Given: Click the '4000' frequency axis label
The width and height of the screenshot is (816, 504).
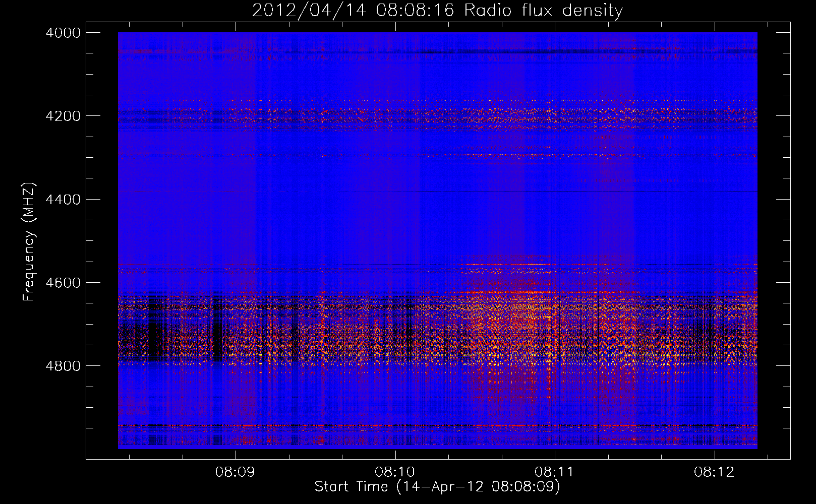Looking at the screenshot, I should (63, 33).
